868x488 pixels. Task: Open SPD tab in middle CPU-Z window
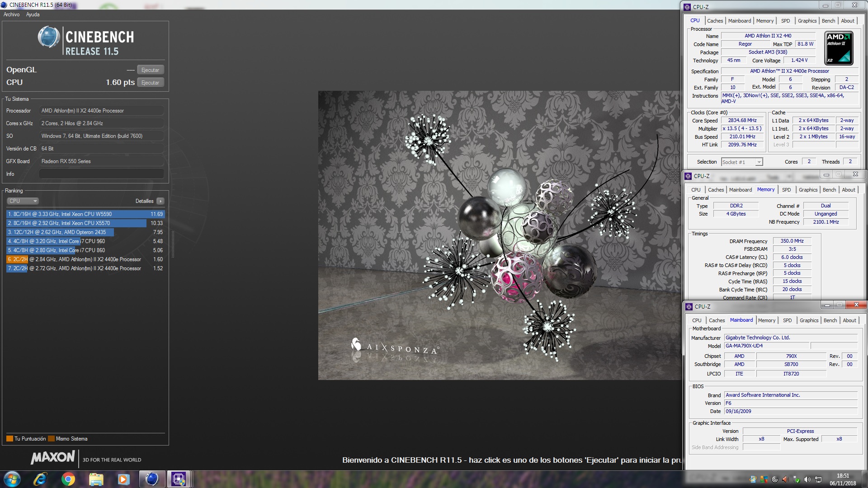point(786,190)
